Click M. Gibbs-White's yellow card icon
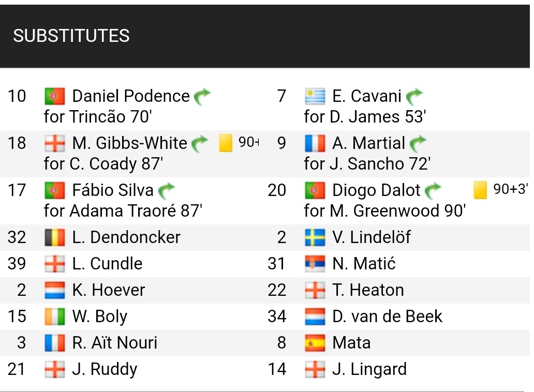Image resolution: width=534 pixels, height=392 pixels. [226, 143]
